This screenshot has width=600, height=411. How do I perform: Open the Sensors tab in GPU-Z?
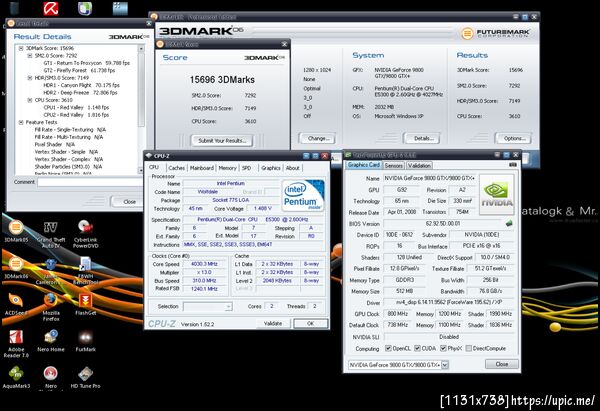(393, 165)
